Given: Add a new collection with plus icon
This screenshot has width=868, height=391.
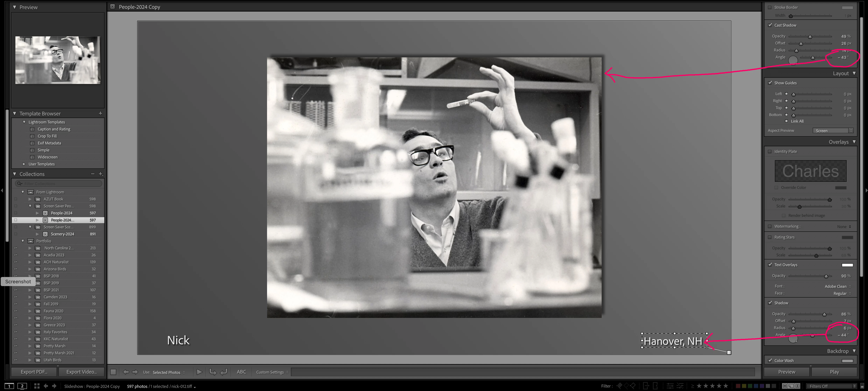Looking at the screenshot, I should coord(100,174).
